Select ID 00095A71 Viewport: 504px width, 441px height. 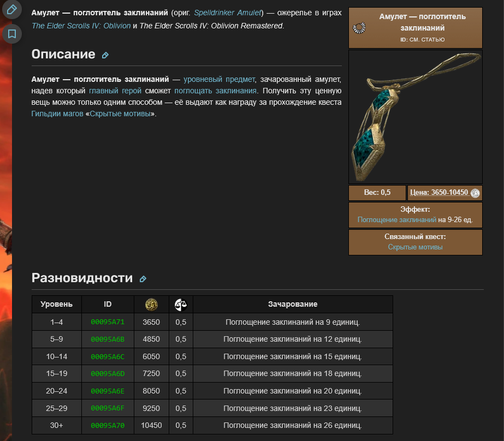108,322
